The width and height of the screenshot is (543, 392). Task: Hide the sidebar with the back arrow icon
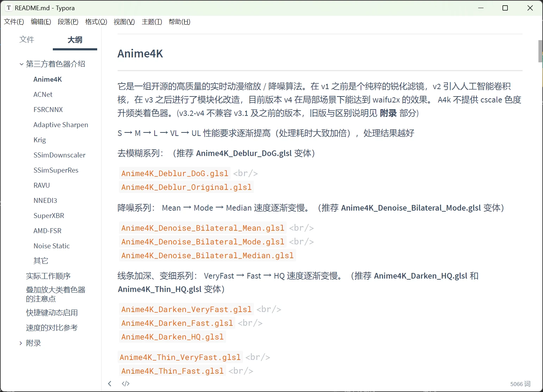(110, 384)
